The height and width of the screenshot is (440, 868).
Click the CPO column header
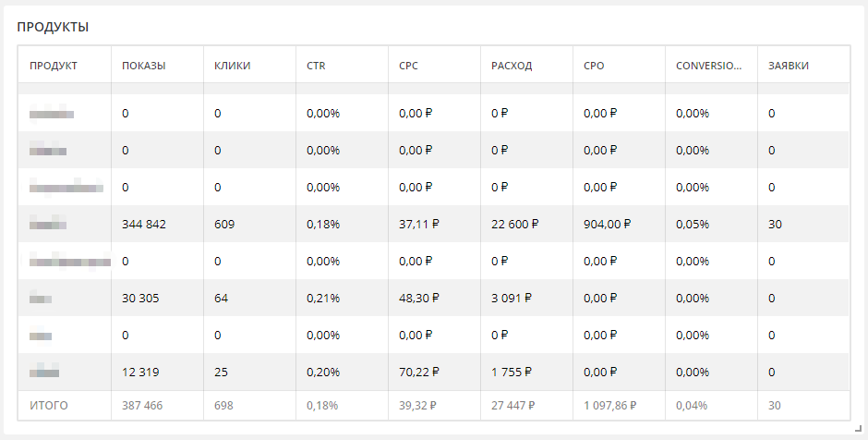[x=594, y=66]
